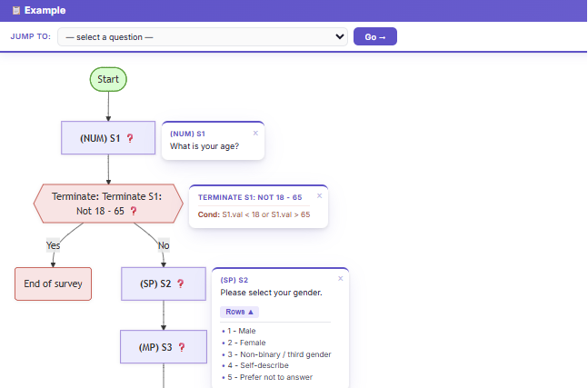The width and height of the screenshot is (588, 388).
Task: Click the Terminate S1 hexagon node
Action: click(108, 204)
